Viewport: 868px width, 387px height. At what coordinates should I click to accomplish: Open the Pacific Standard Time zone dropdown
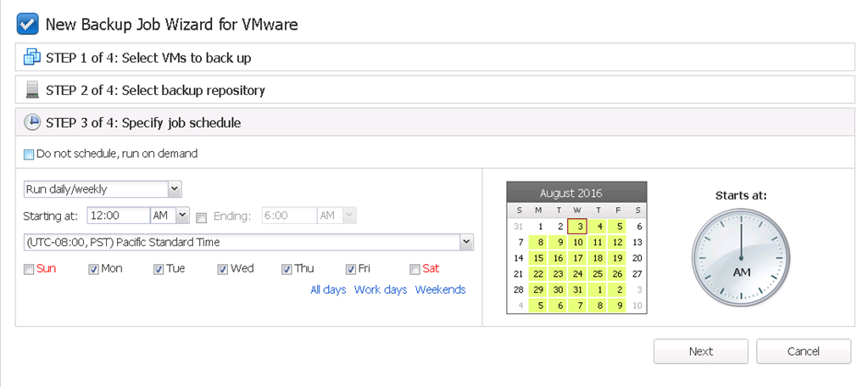coord(467,242)
